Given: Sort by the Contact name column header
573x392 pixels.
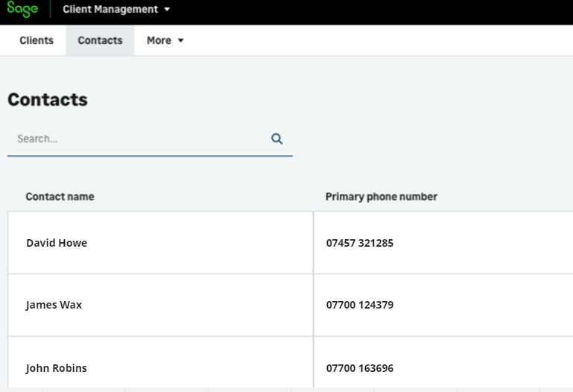Looking at the screenshot, I should coord(60,197).
